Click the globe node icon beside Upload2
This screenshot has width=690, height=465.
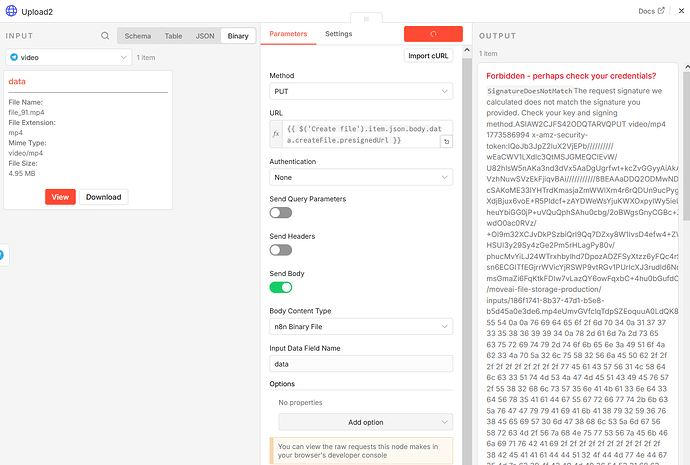tap(11, 11)
